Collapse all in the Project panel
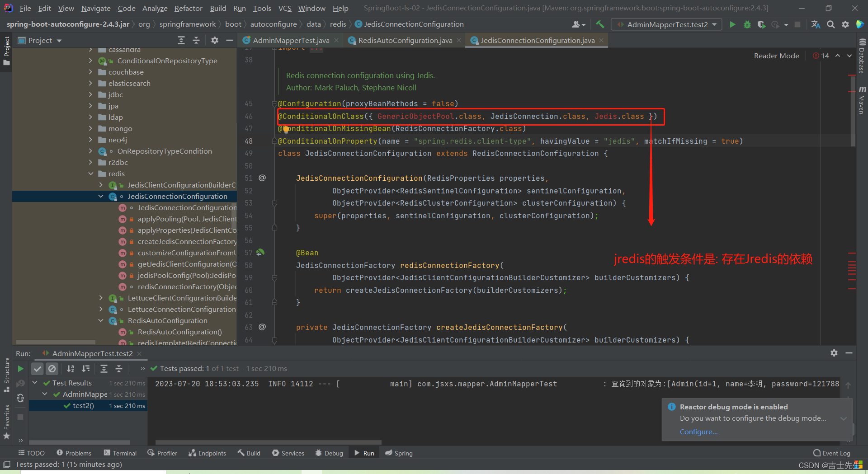The image size is (868, 474). pyautogui.click(x=196, y=41)
